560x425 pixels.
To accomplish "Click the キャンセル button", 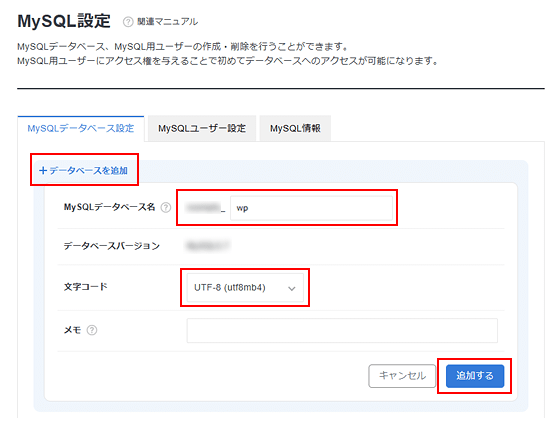I will 402,376.
